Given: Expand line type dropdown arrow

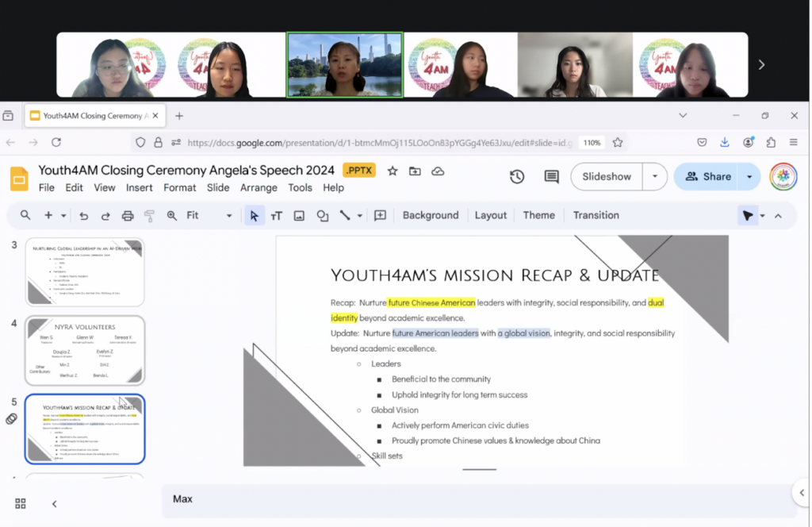Looking at the screenshot, I should coord(359,216).
